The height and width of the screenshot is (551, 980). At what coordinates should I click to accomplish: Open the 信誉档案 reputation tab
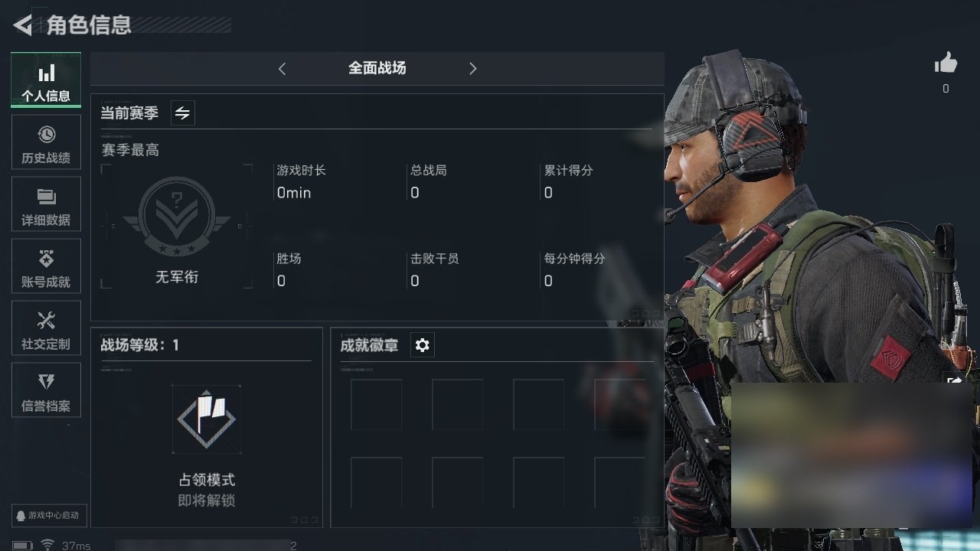point(46,390)
